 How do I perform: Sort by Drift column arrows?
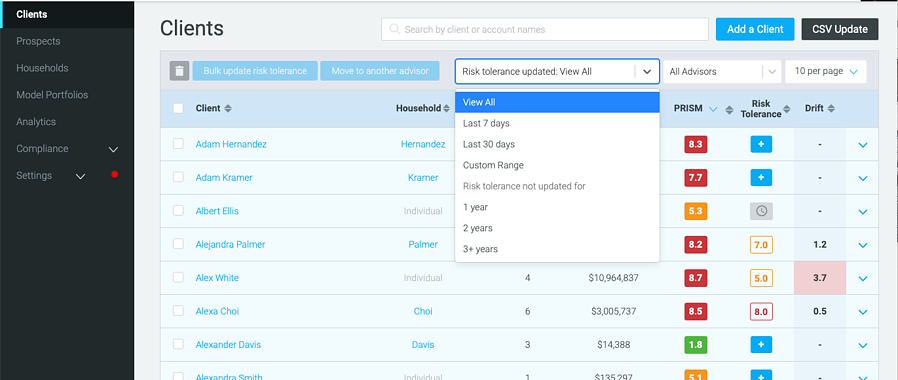coord(831,109)
